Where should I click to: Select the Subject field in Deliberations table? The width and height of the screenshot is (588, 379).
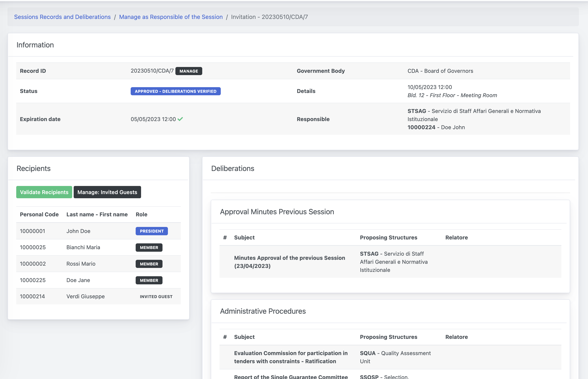[244, 237]
